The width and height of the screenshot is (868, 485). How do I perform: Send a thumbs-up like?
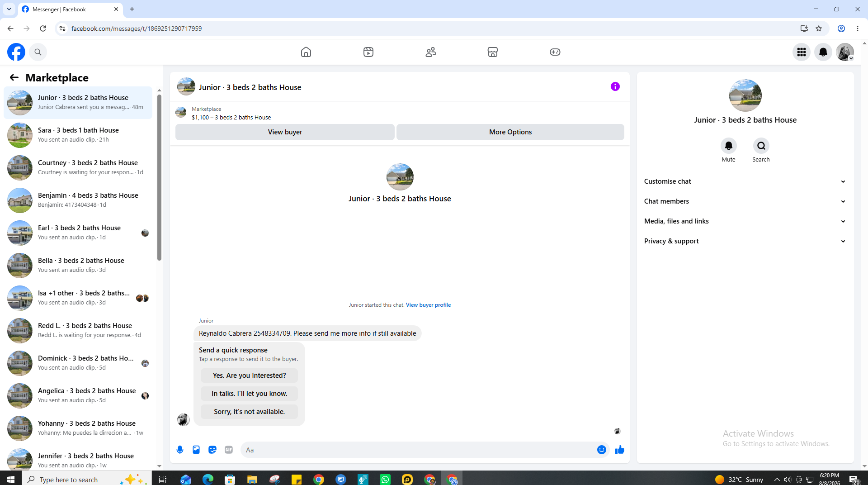pyautogui.click(x=620, y=450)
